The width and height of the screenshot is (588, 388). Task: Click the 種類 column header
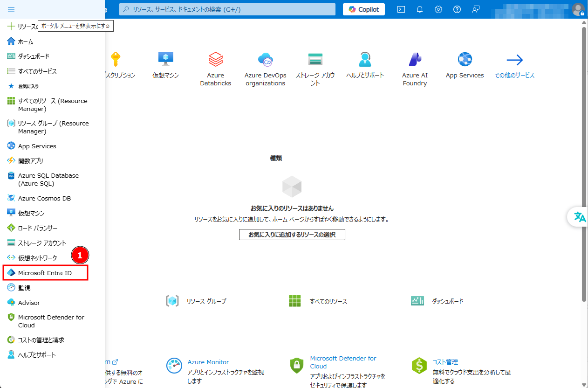276,158
